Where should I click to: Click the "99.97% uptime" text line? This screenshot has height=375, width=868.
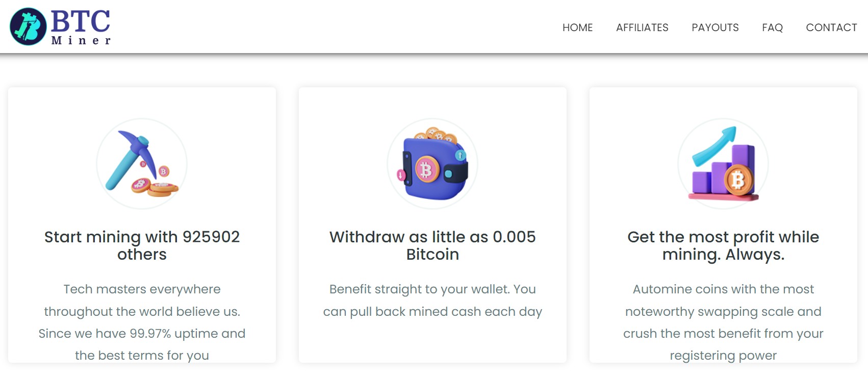click(x=142, y=333)
